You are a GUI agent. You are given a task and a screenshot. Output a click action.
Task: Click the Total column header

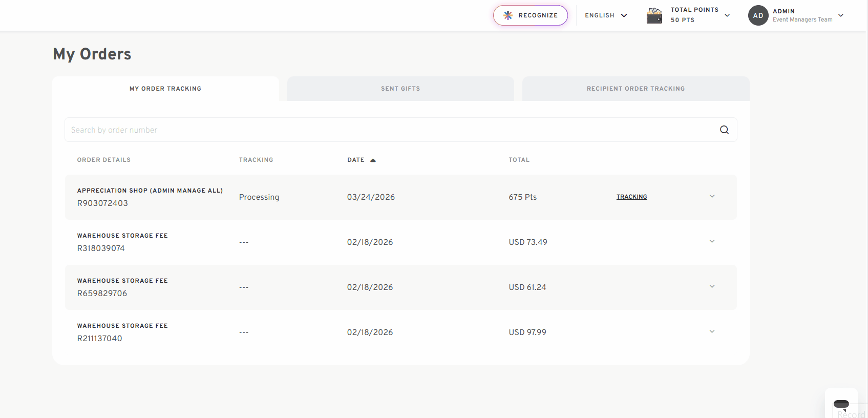tap(519, 160)
